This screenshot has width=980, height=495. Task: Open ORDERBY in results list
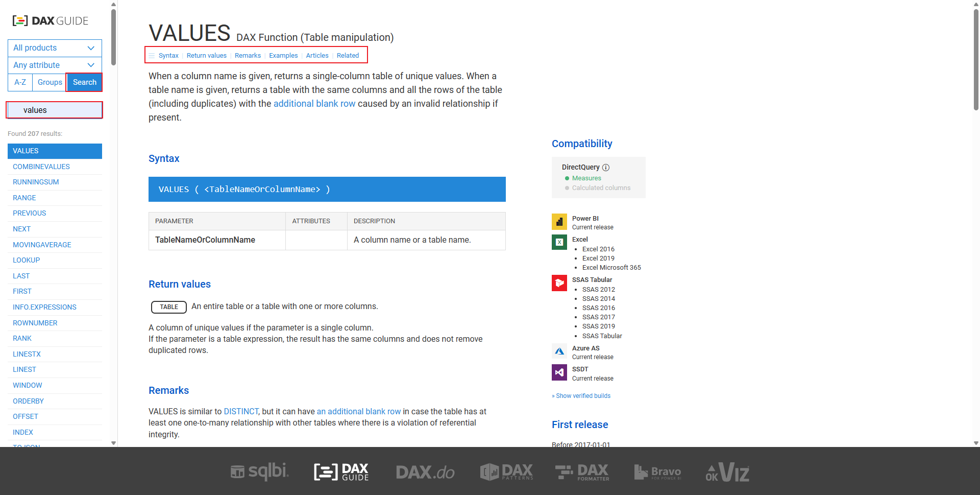tap(55, 402)
